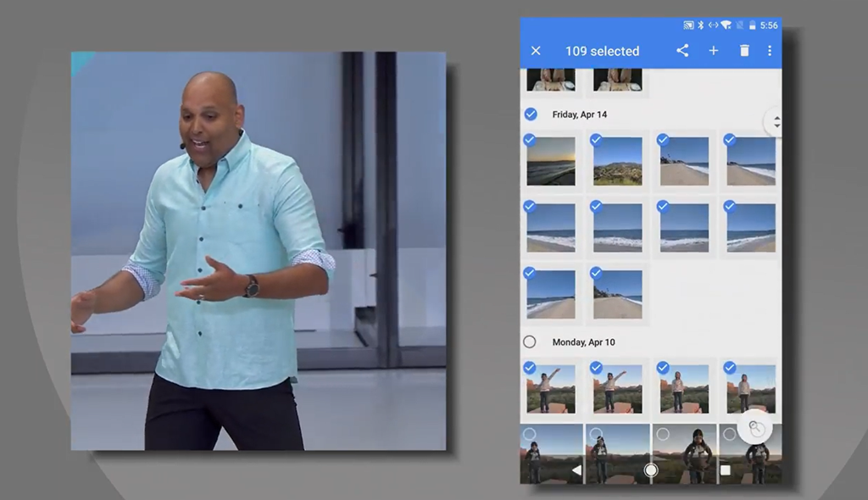Open second partial thumbnail at top of list

click(618, 80)
